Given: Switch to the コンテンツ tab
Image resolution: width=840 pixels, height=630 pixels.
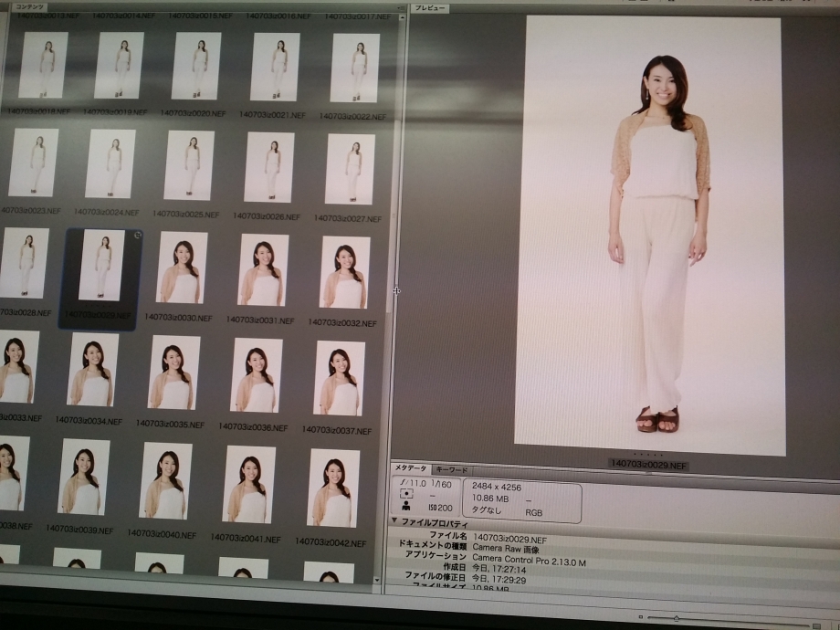Looking at the screenshot, I should (x=29, y=7).
